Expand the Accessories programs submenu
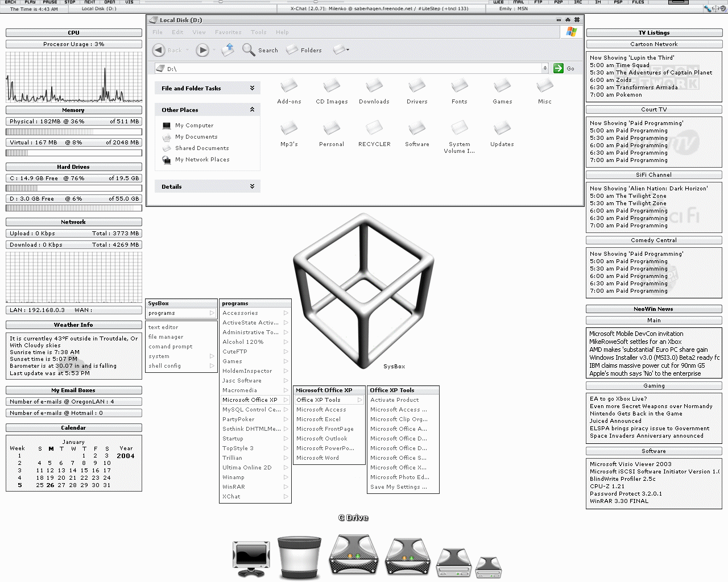Viewport: 728px width, 582px height. (255, 313)
